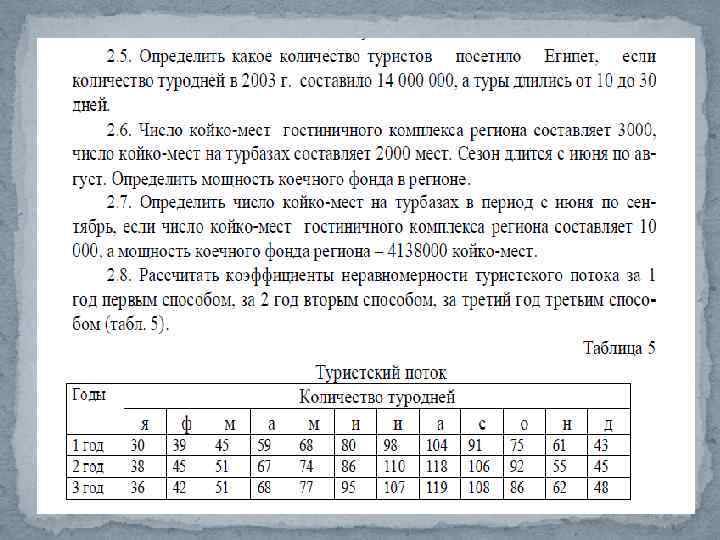Click the value 68 in the '3 год' row
The image size is (720, 540).
click(264, 487)
